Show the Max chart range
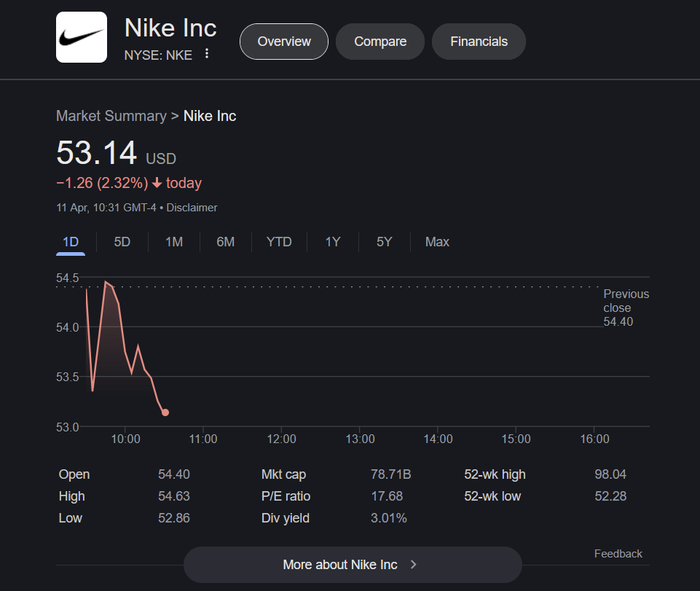This screenshot has width=700, height=591. click(x=437, y=242)
